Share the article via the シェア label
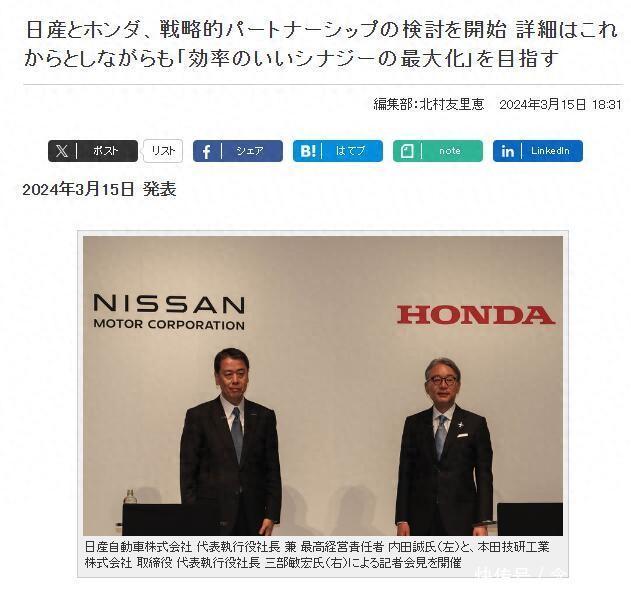The width and height of the screenshot is (631, 591). tap(250, 151)
